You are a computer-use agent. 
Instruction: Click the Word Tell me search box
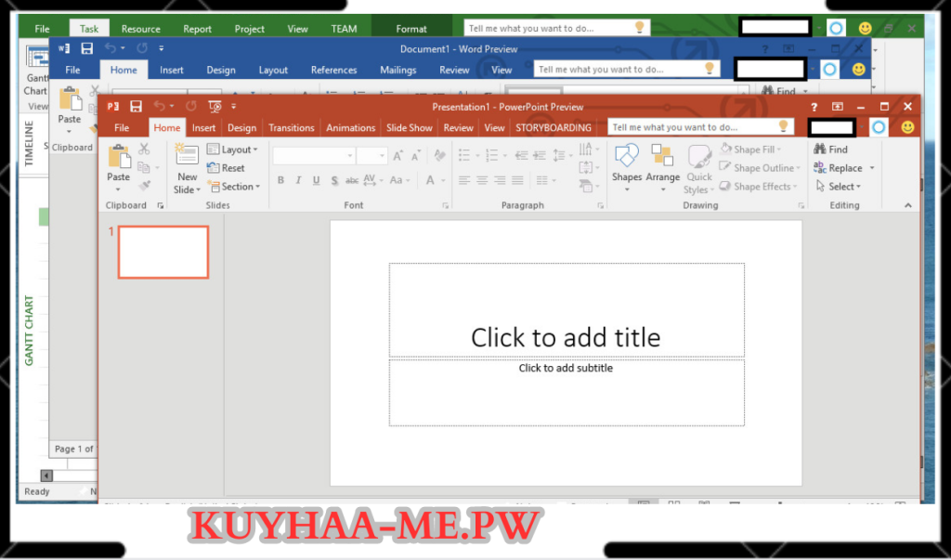coord(627,69)
